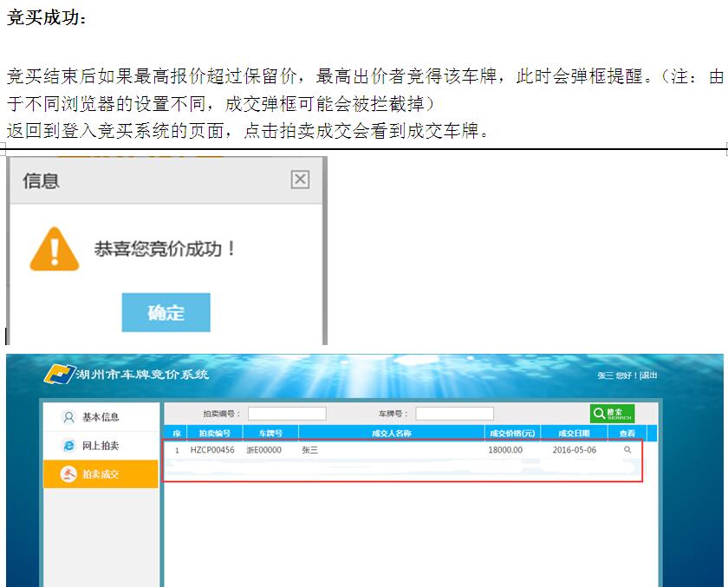Screen dimensions: 728x587
Task: Click the green 搜索 search button
Action: (x=612, y=414)
